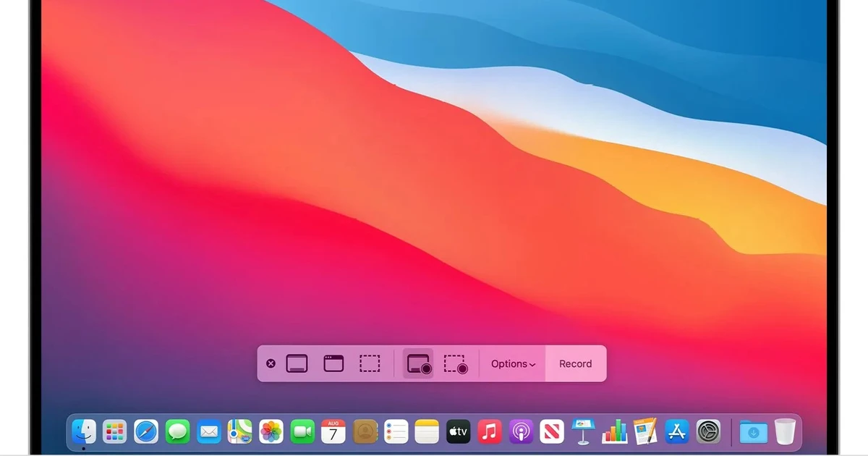
Task: Click the Record button to start recording
Action: pos(575,363)
